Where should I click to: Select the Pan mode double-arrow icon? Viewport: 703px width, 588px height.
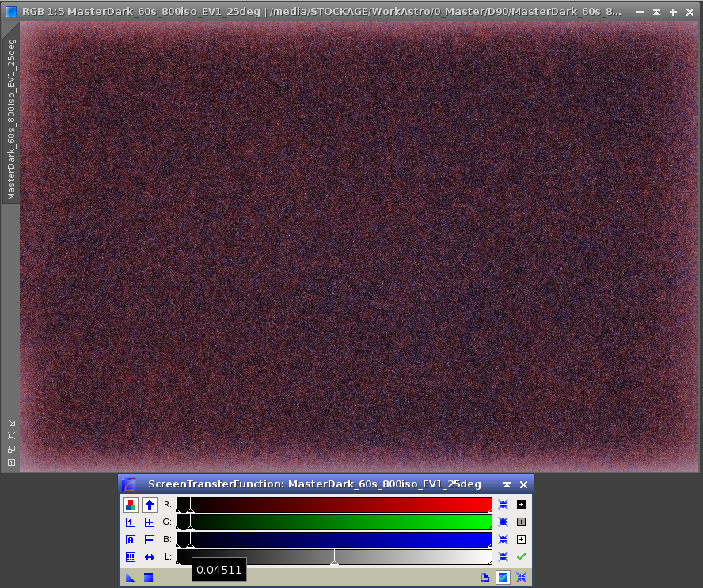149,557
